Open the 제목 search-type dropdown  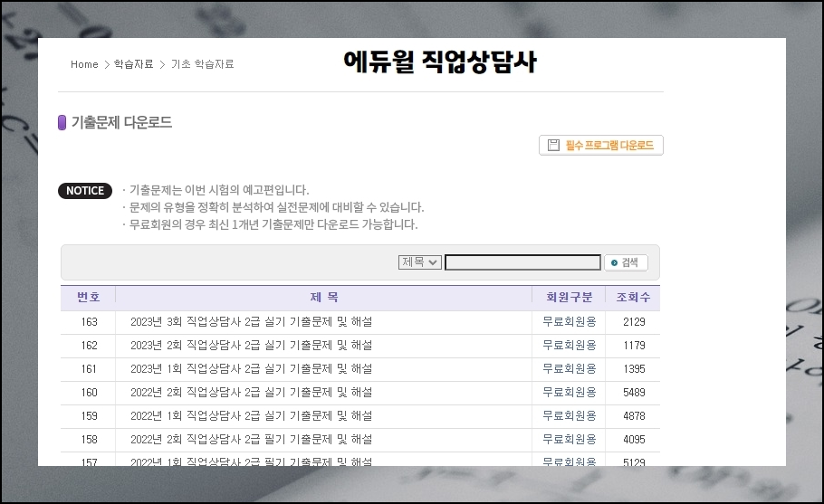[x=420, y=262]
